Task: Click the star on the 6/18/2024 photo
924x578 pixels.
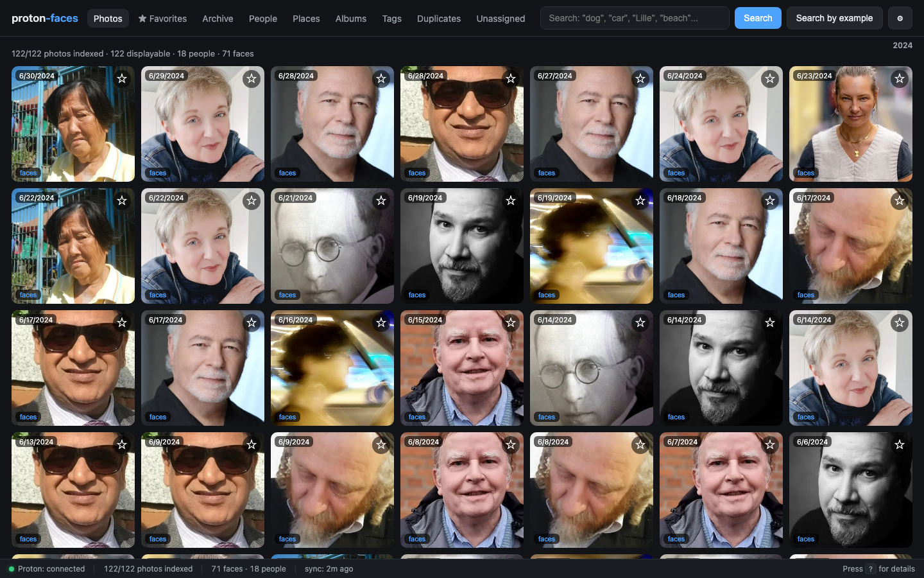Action: [x=770, y=200]
